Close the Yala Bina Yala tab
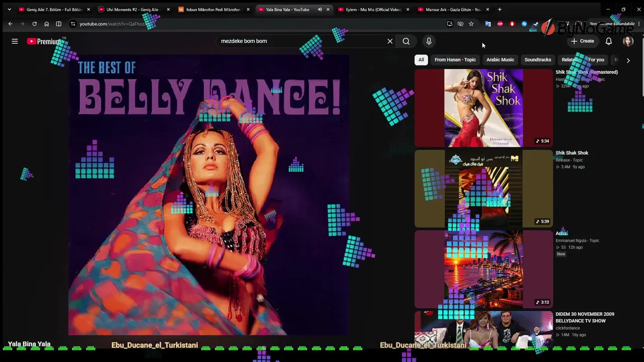Image resolution: width=644 pixels, height=362 pixels. click(328, 10)
